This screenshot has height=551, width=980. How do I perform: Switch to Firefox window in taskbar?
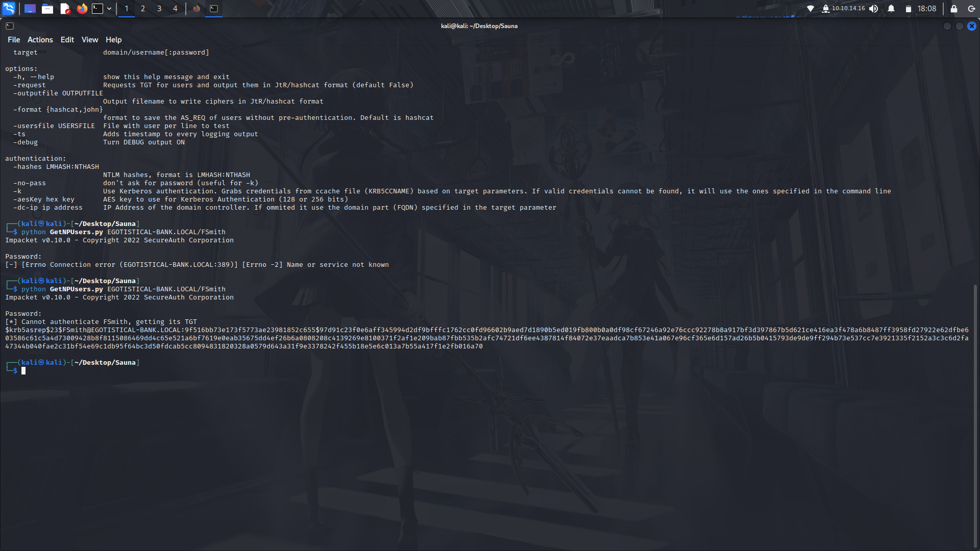[x=197, y=8]
